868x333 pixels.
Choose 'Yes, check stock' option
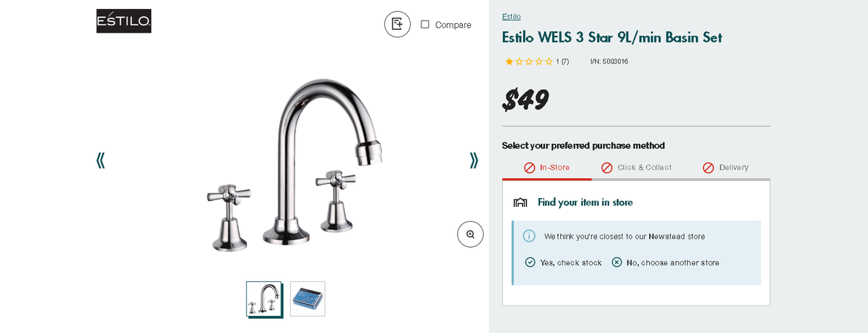(564, 263)
